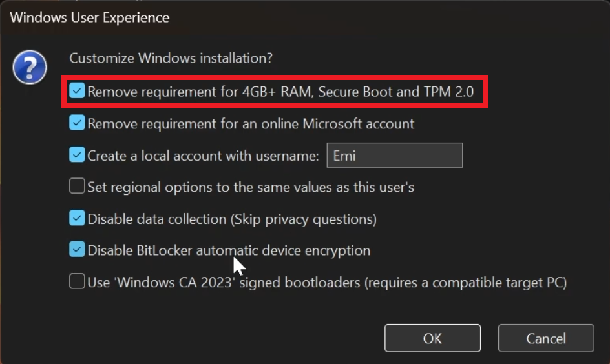Toggle the online Microsoft account requirement checkbox
The image size is (610, 364).
(78, 123)
